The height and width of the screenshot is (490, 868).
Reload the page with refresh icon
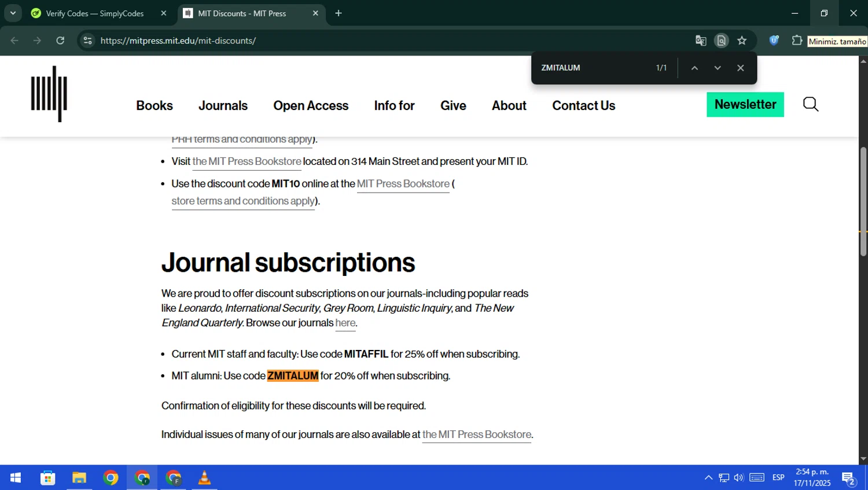pyautogui.click(x=60, y=40)
